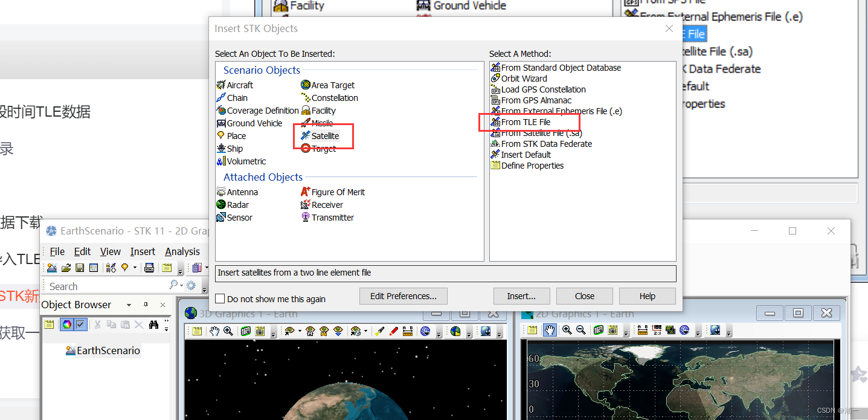The image size is (868, 420).
Task: Pick the Ground Vehicle object
Action: click(249, 123)
